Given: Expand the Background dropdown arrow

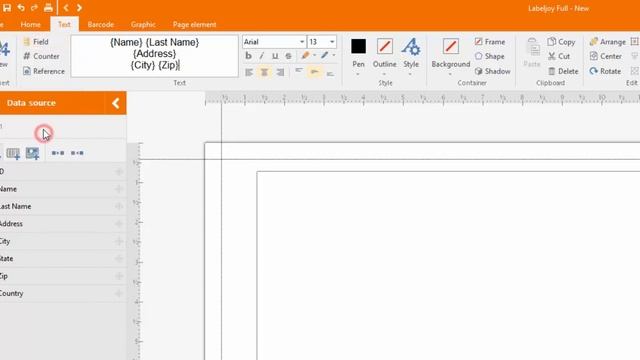Looking at the screenshot, I should pos(450,74).
